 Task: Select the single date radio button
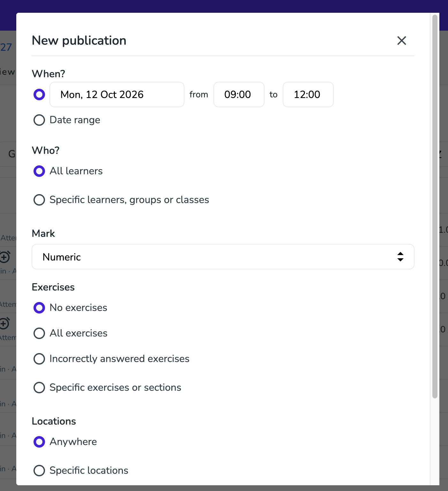click(39, 94)
